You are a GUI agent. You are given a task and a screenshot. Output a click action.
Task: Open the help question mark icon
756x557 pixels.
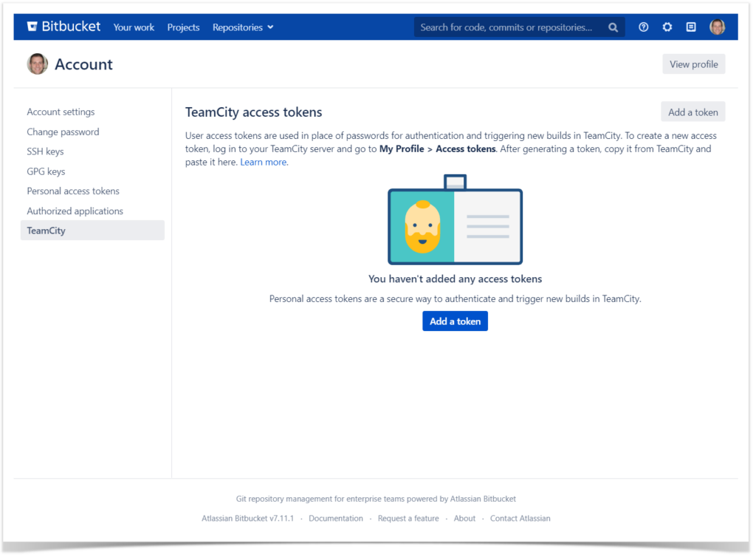pyautogui.click(x=643, y=27)
